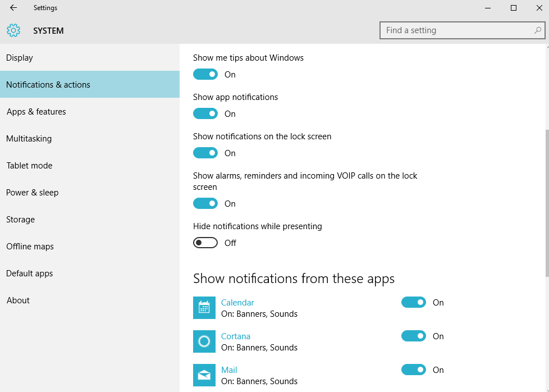Image resolution: width=549 pixels, height=392 pixels.
Task: Turn off Show me tips about Windows
Action: click(205, 74)
